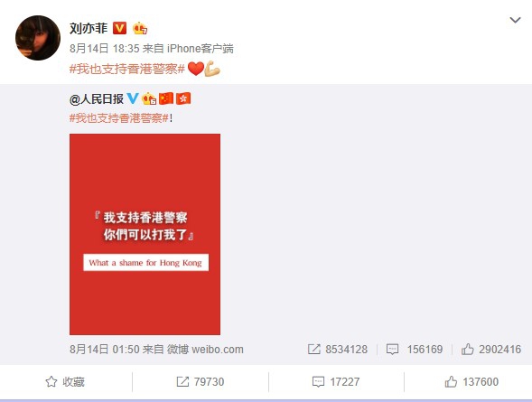Open the post options chevron menu
This screenshot has width=532, height=402.
point(515,21)
